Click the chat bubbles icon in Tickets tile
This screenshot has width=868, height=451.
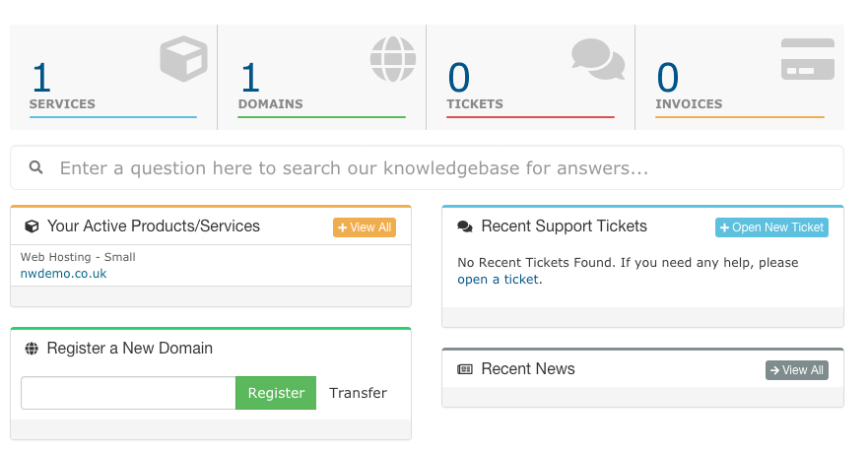[598, 59]
